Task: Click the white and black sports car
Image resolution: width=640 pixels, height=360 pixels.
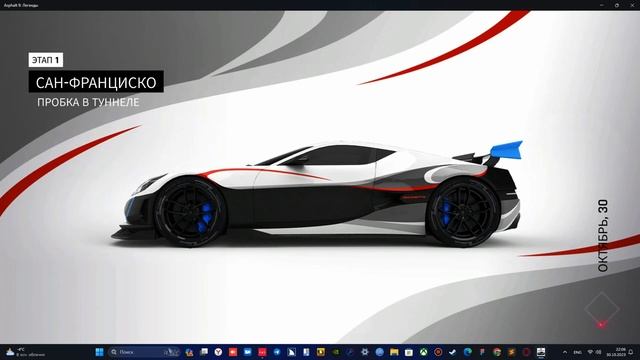Action: (x=316, y=194)
